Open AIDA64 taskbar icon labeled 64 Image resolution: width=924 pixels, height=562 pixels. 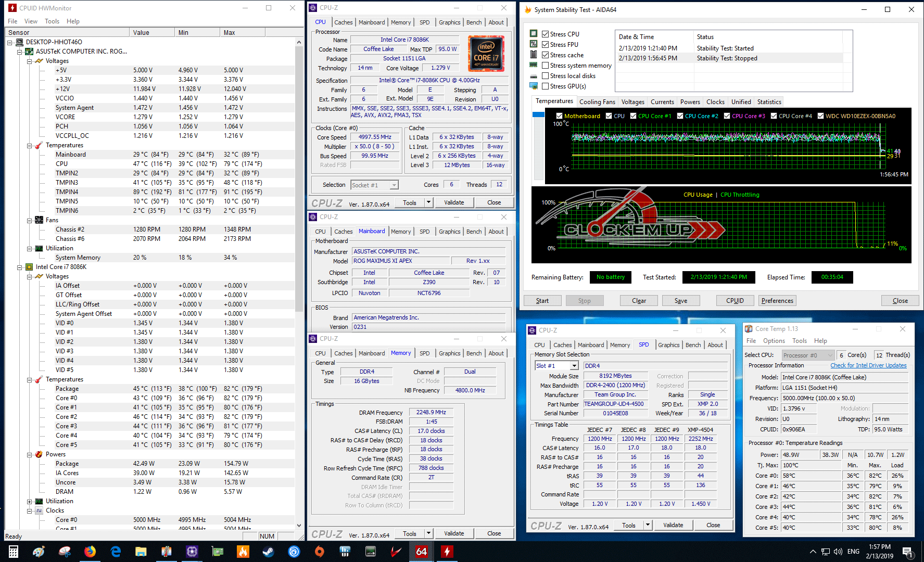[x=421, y=551]
